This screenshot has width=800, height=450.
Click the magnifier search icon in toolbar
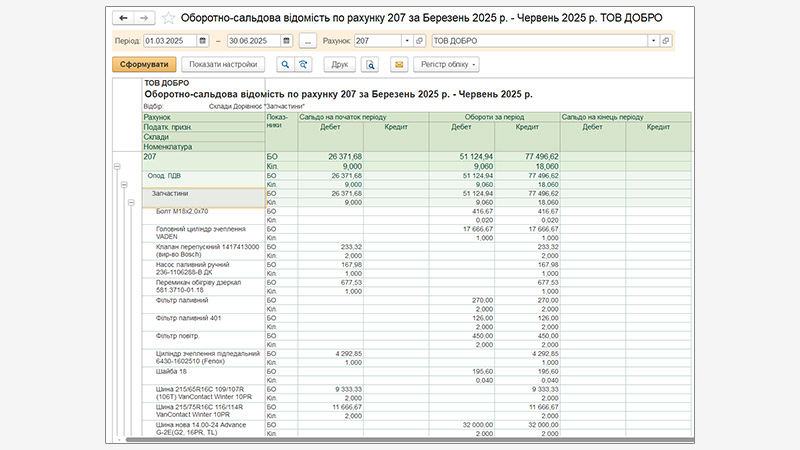[x=285, y=64]
